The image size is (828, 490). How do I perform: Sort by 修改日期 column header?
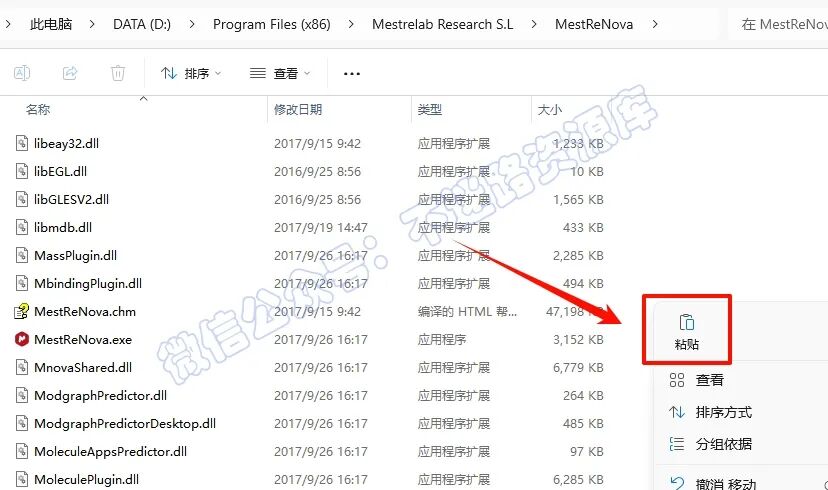tap(298, 110)
